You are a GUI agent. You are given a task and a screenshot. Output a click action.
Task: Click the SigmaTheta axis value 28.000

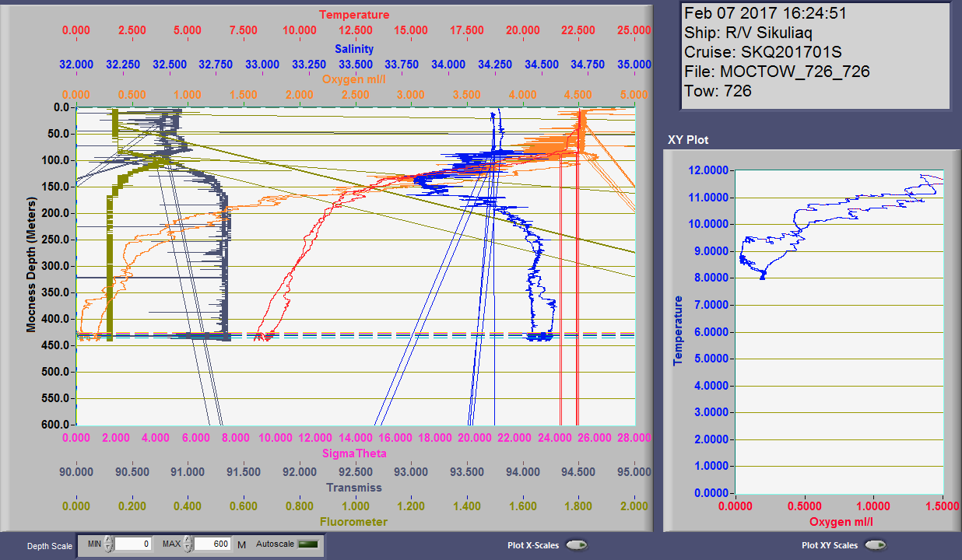coord(634,438)
